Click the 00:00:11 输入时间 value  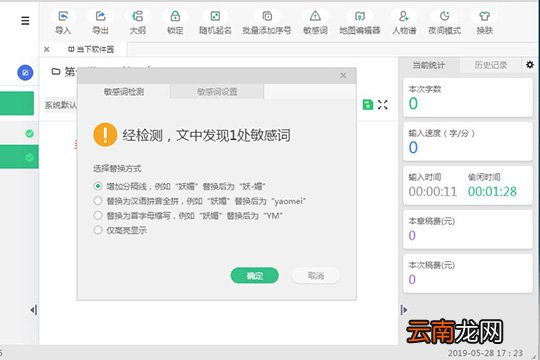433,192
